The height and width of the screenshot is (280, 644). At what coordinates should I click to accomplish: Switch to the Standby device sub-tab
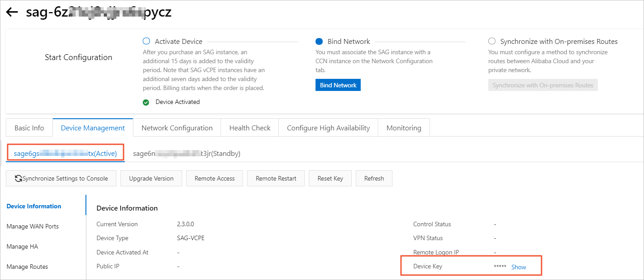coord(187,154)
